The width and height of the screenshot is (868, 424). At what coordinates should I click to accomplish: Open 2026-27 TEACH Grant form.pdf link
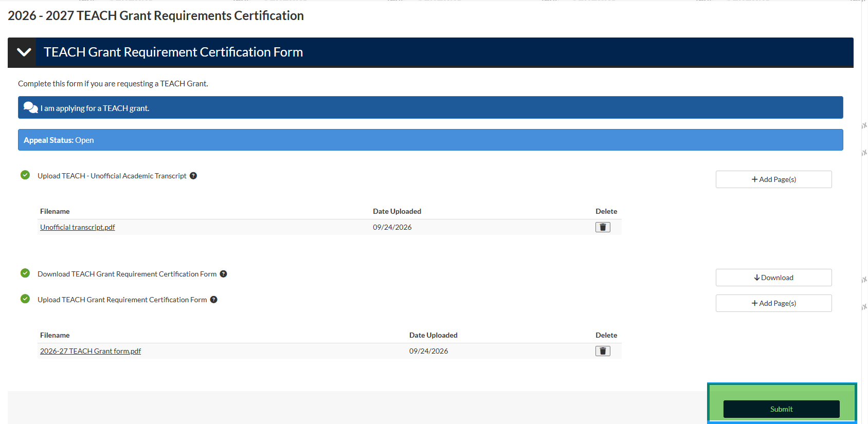91,351
